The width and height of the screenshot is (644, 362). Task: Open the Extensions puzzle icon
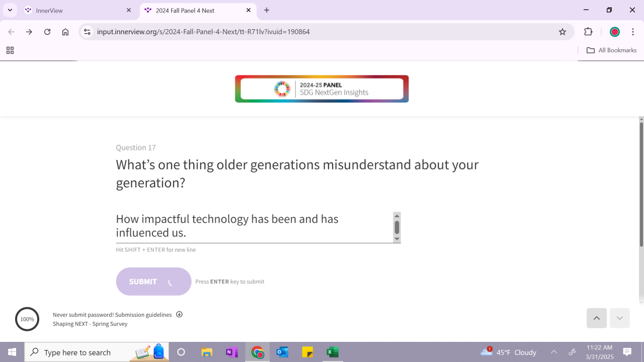click(x=588, y=32)
